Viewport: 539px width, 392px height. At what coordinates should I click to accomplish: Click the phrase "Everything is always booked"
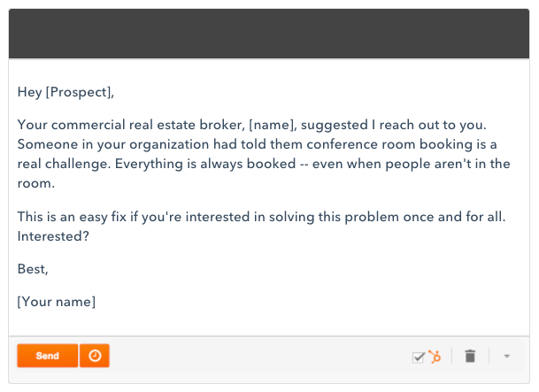coord(205,164)
